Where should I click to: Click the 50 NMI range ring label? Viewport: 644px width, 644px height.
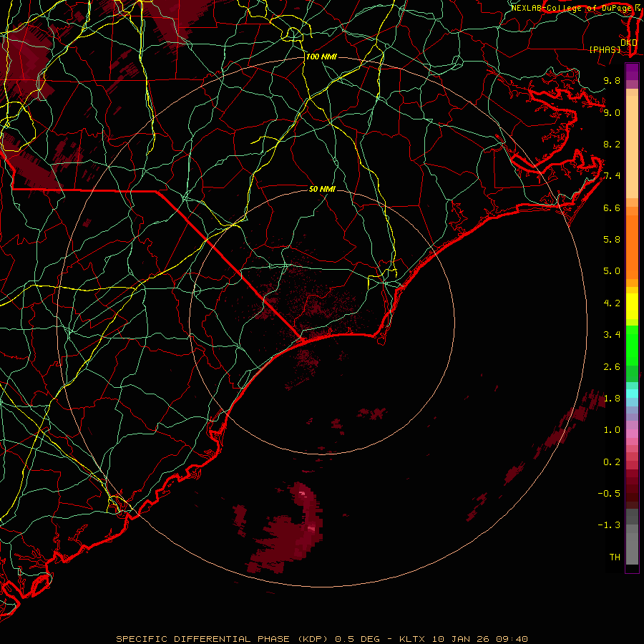(x=322, y=189)
